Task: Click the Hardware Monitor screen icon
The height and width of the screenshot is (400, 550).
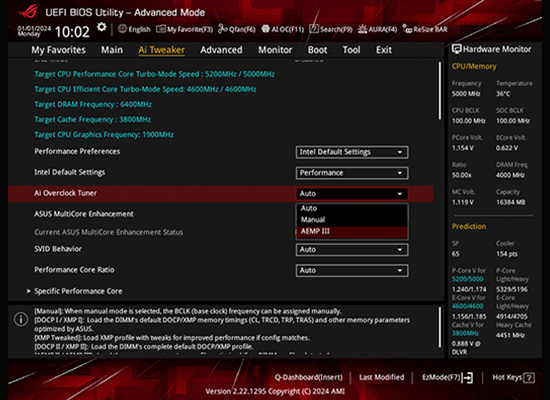Action: point(456,49)
